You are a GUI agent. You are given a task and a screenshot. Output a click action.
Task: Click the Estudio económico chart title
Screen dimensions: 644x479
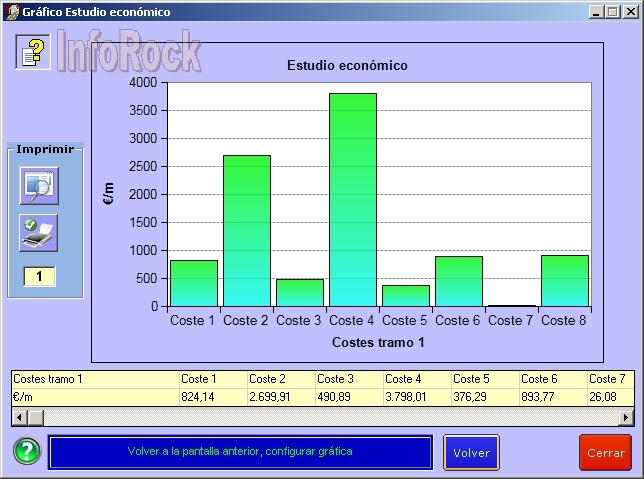pos(347,66)
